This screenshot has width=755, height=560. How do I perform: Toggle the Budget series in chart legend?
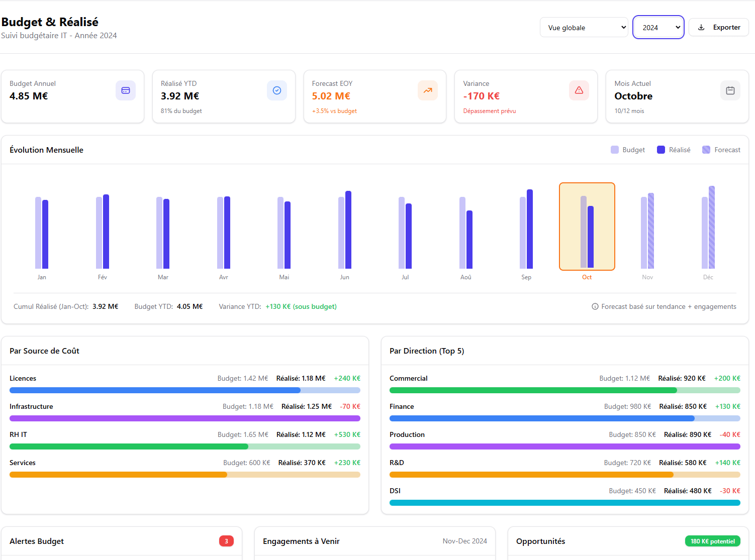pyautogui.click(x=628, y=150)
